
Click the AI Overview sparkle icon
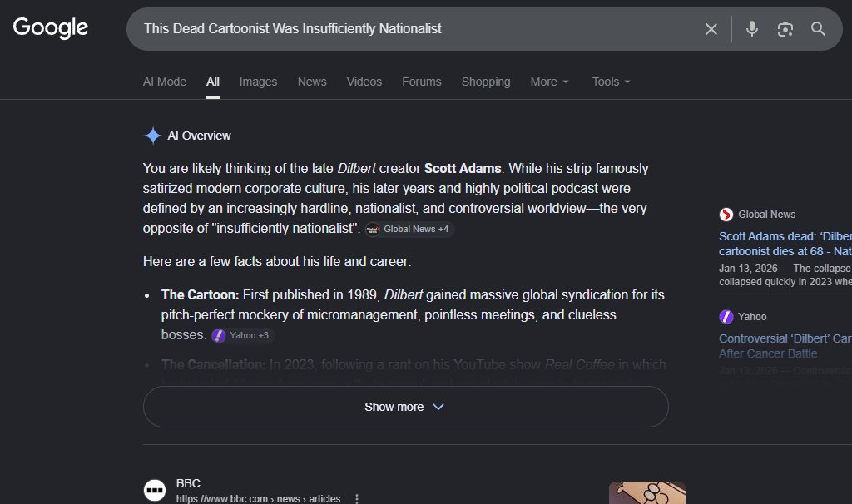(153, 136)
